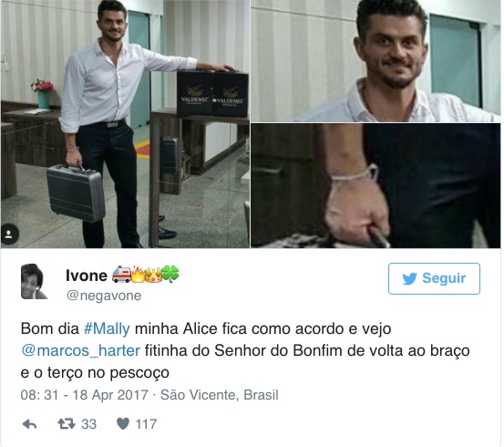Retweet using the retweet icon

pyautogui.click(x=67, y=424)
